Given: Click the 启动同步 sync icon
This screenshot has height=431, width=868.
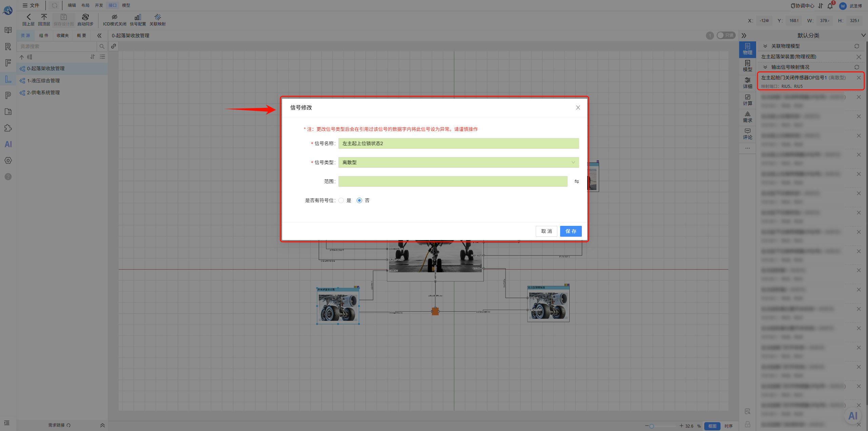Looking at the screenshot, I should 85,17.
